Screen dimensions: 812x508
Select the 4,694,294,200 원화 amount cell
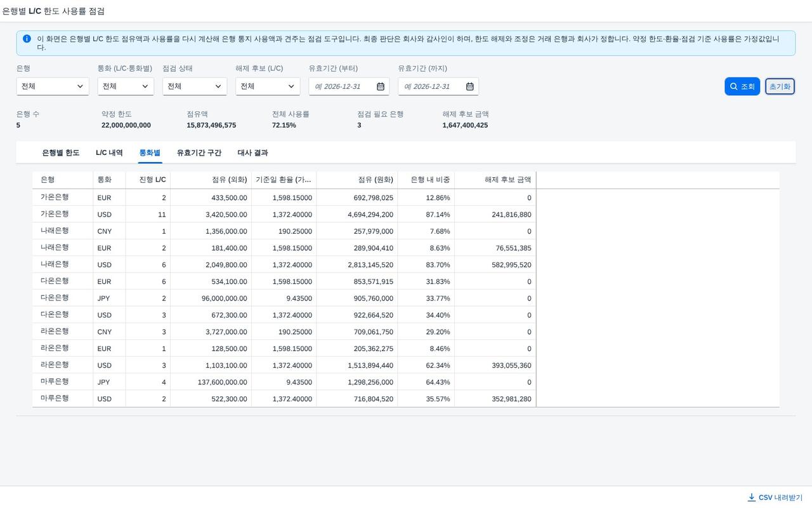click(357, 215)
